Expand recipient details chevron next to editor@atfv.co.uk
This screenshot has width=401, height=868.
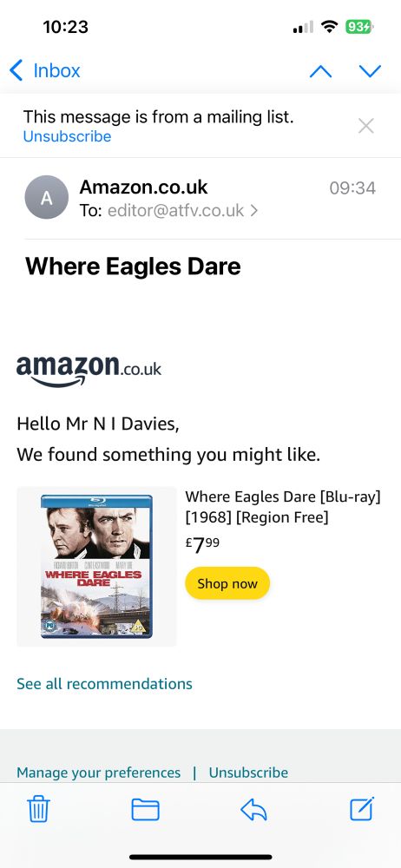[x=253, y=211]
